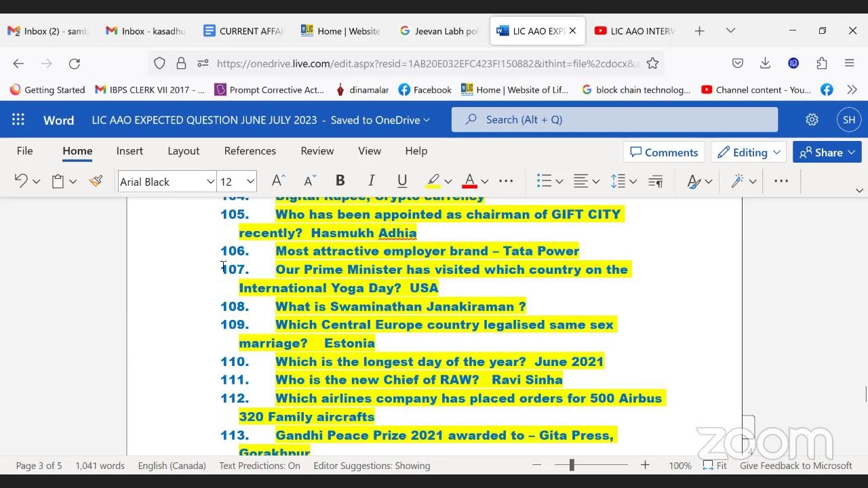The width and height of the screenshot is (868, 488).
Task: Open the SH account profile
Action: tap(849, 120)
